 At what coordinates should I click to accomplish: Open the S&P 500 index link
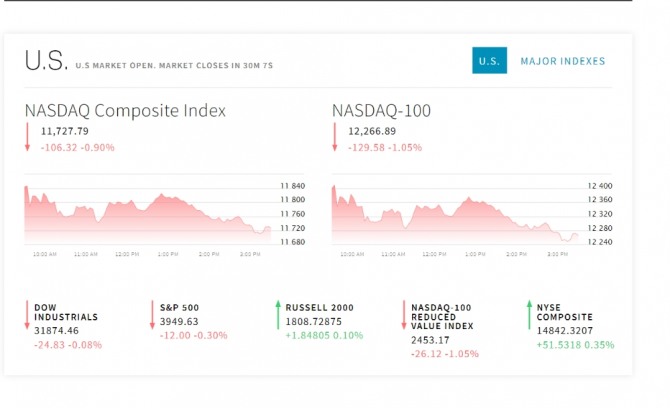pyautogui.click(x=179, y=307)
